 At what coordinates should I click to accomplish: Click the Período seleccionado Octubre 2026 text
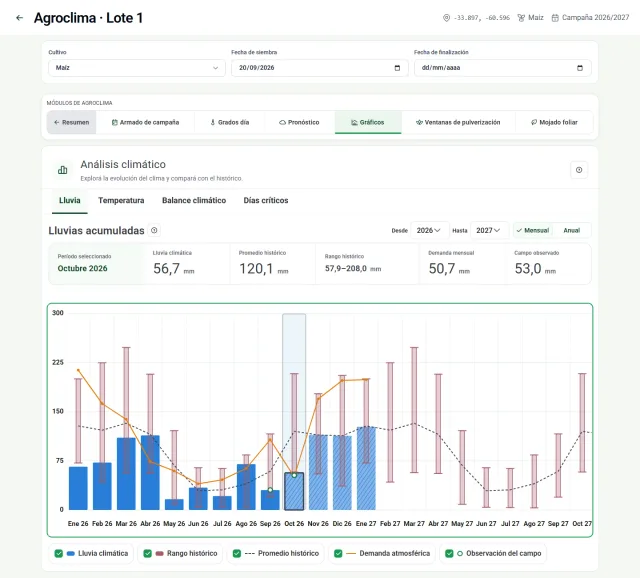82,268
